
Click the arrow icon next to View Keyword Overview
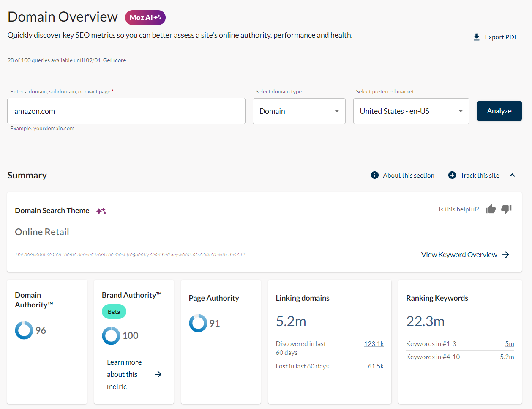(x=506, y=255)
